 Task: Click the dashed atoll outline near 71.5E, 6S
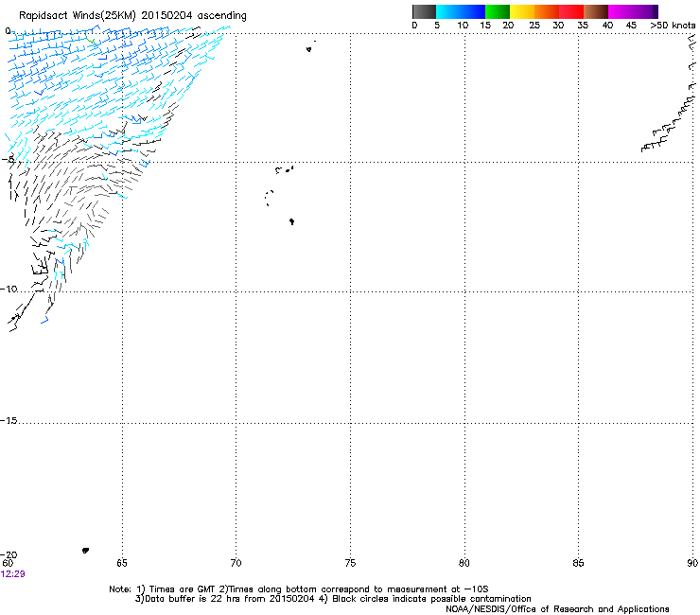point(270,199)
